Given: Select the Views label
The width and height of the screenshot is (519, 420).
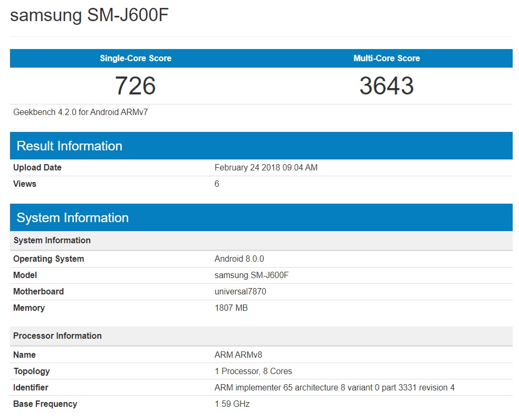Looking at the screenshot, I should (x=25, y=184).
